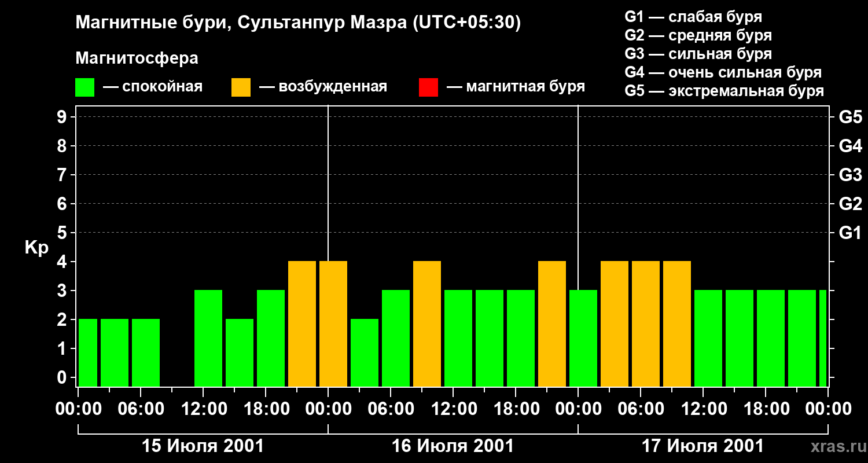Click the last orange bar on 17 Июля
The image size is (868, 463).
coord(677,324)
